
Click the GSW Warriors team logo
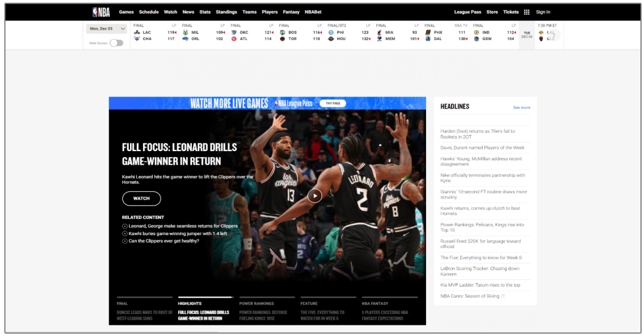(476, 38)
